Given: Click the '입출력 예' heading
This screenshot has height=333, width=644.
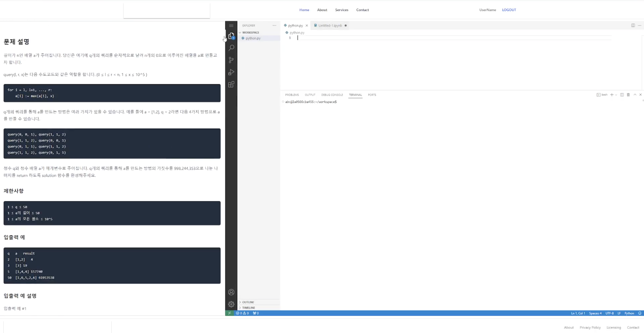Looking at the screenshot, I should [14, 237].
